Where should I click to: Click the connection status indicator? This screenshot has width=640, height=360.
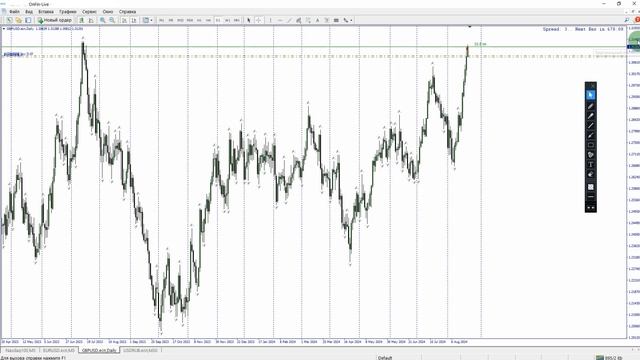point(609,358)
